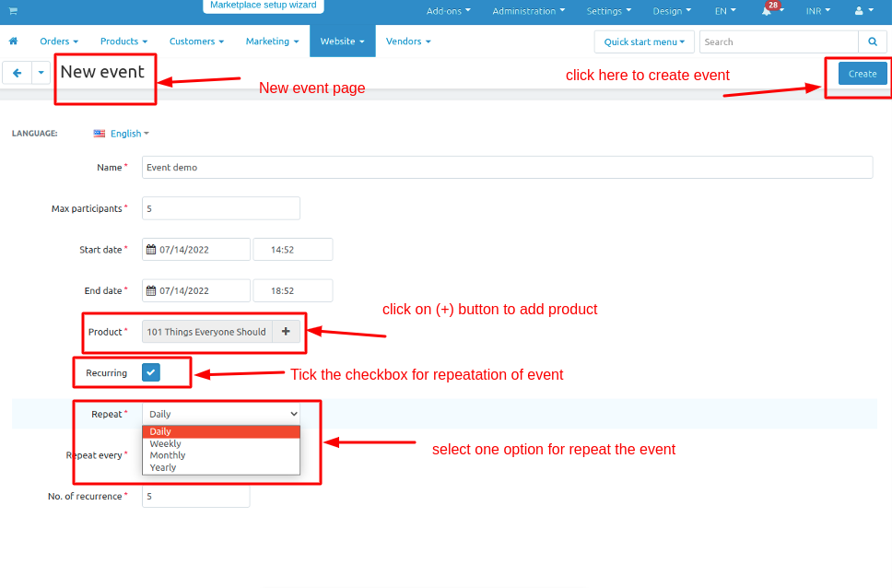Click the shopping cart icon in top bar
The image size is (892, 588).
[13, 11]
